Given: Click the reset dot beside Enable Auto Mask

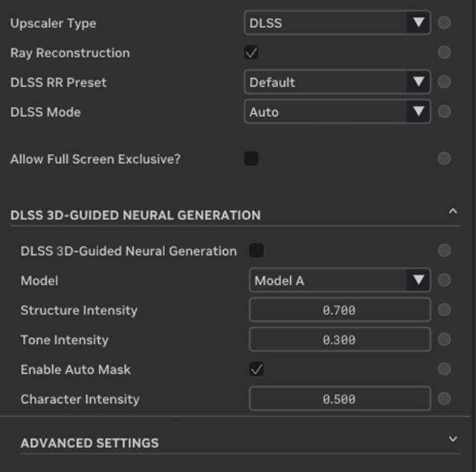Looking at the screenshot, I should (x=444, y=369).
